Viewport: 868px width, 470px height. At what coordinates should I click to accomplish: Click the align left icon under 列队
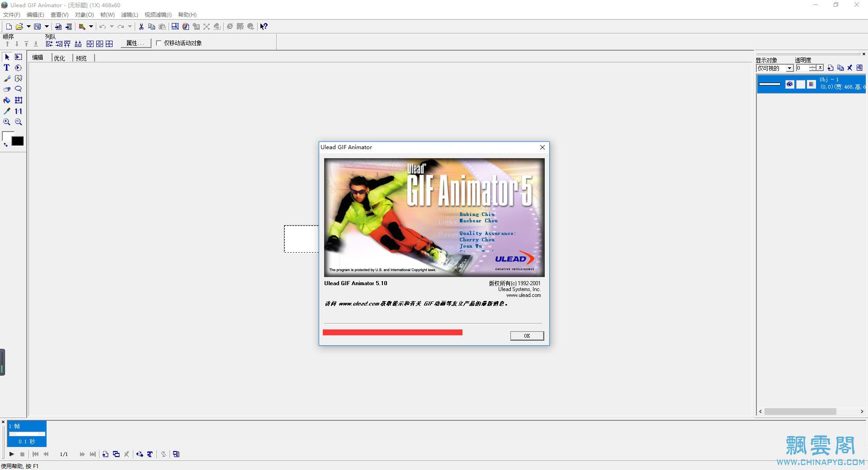click(49, 44)
